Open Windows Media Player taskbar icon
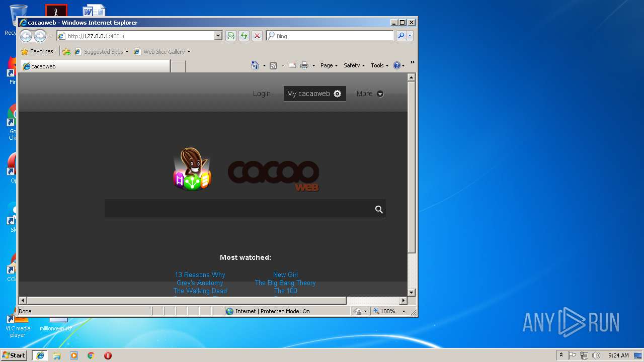 (x=74, y=355)
